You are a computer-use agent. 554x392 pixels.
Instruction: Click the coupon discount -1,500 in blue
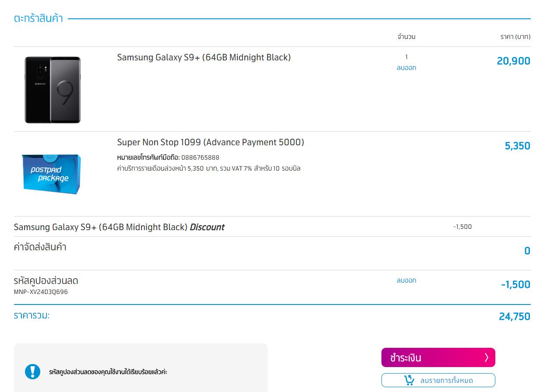515,285
